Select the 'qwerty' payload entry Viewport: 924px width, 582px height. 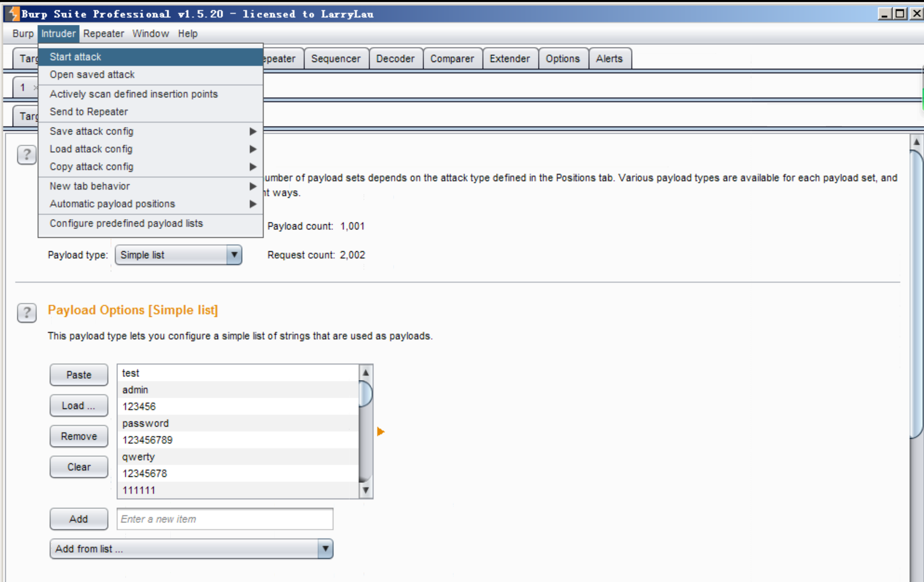[238, 457]
